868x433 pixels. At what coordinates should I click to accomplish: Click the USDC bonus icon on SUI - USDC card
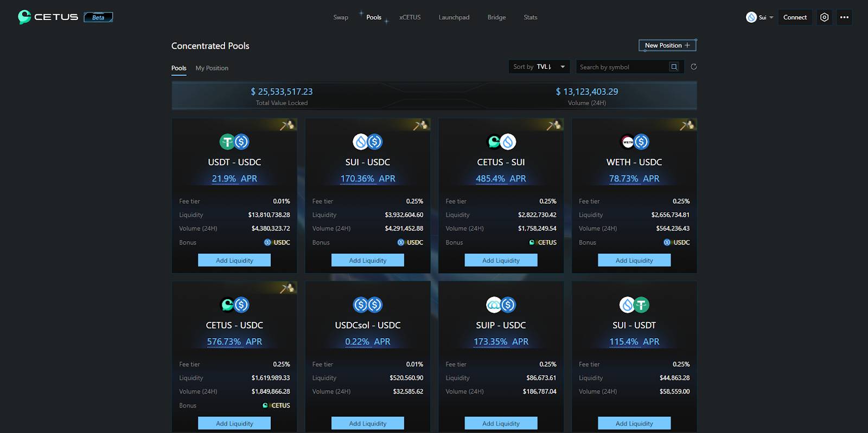pos(401,242)
